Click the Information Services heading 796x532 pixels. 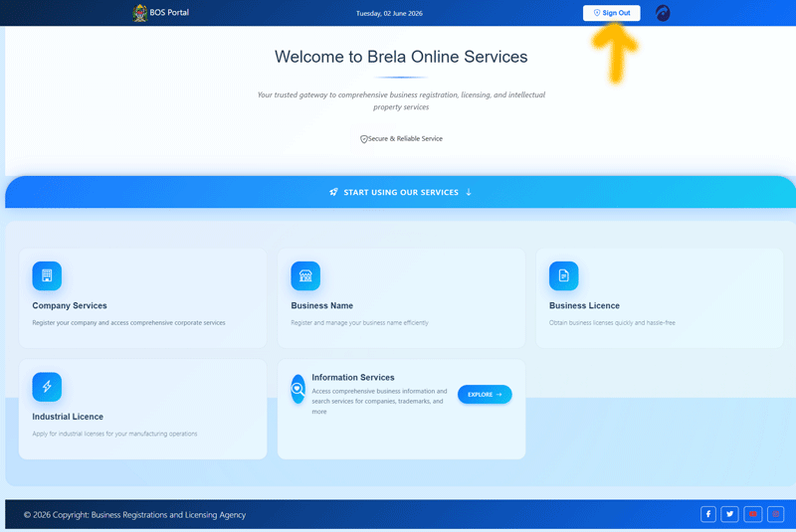pos(353,377)
